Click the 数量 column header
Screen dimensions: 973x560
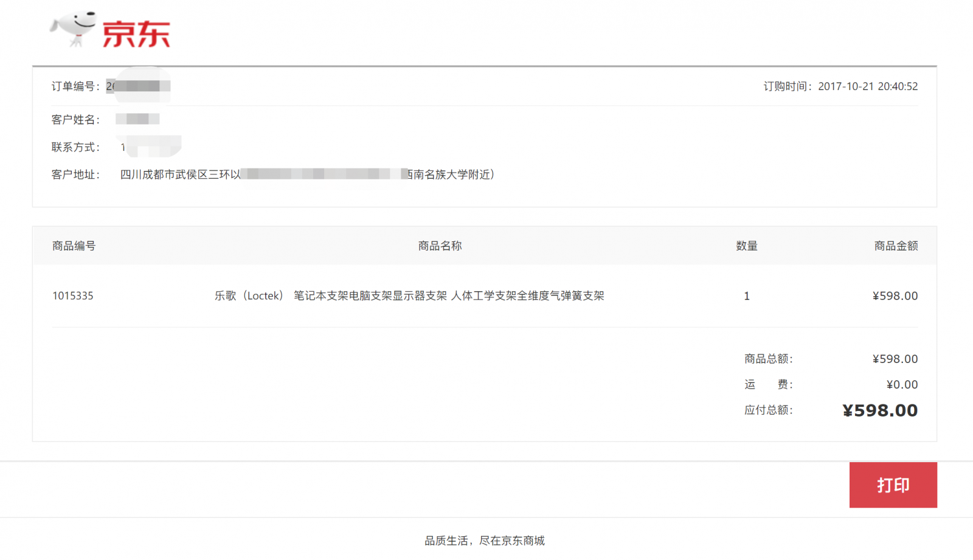[747, 246]
